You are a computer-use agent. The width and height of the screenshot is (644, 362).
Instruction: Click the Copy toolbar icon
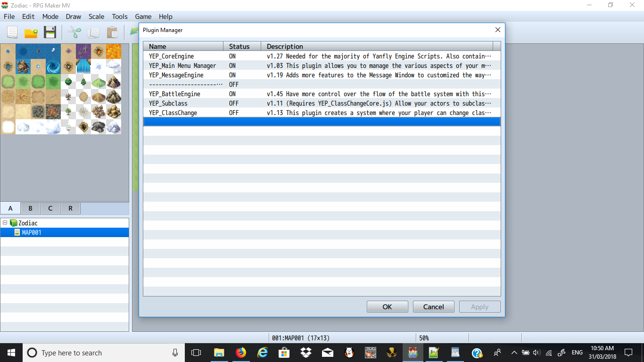(93, 33)
